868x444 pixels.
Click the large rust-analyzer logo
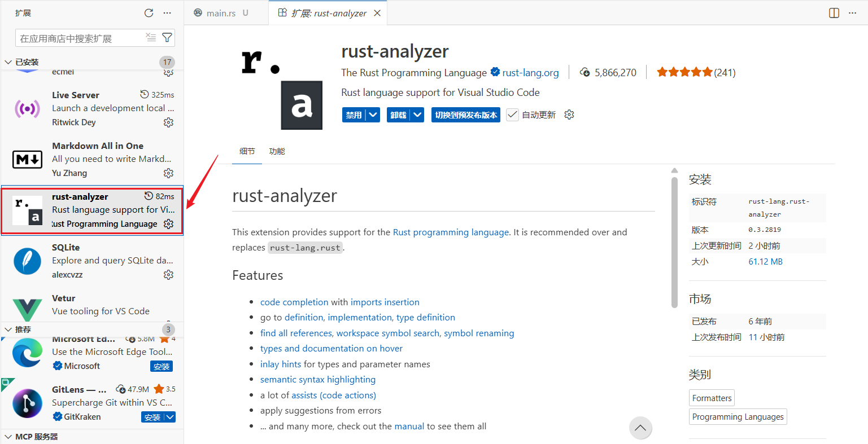pyautogui.click(x=282, y=90)
